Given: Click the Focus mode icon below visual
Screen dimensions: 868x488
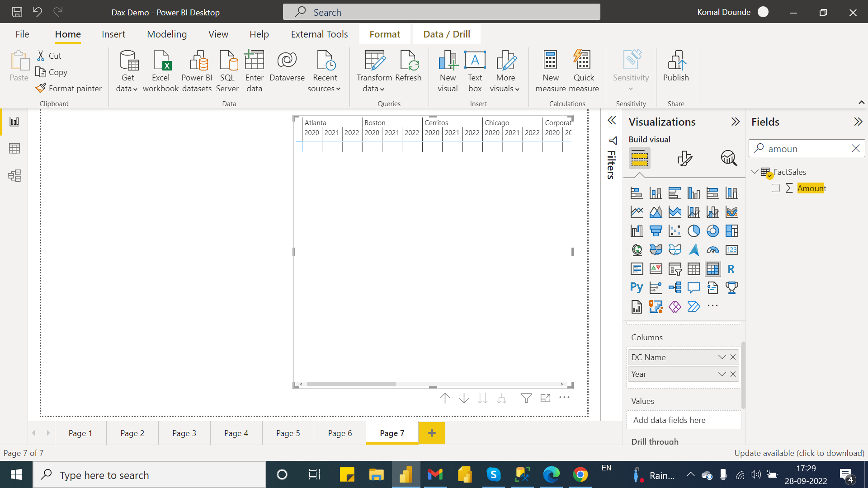Looking at the screenshot, I should (545, 398).
